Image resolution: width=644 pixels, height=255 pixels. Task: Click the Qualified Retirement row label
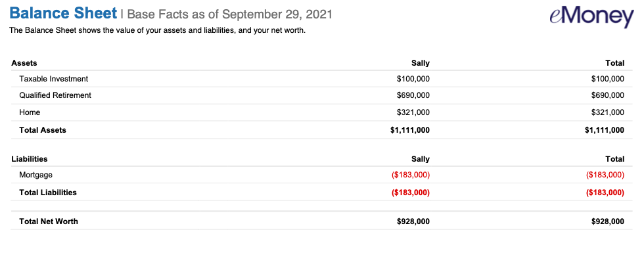(x=55, y=95)
